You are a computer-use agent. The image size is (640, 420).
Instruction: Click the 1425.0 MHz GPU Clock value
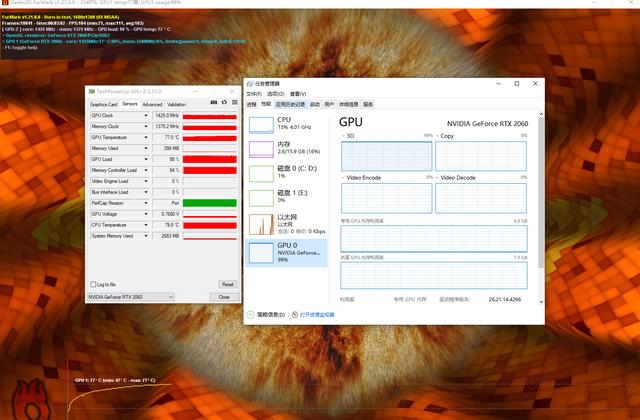(166, 116)
